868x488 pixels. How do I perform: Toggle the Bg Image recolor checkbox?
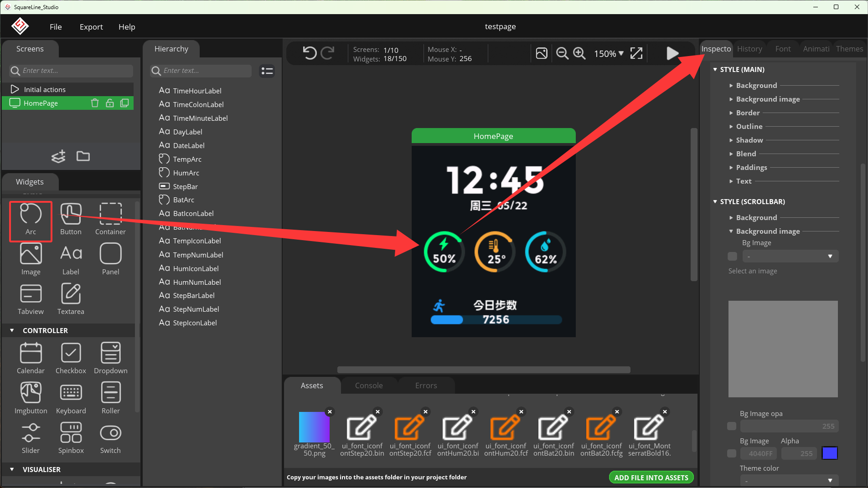pos(732,453)
